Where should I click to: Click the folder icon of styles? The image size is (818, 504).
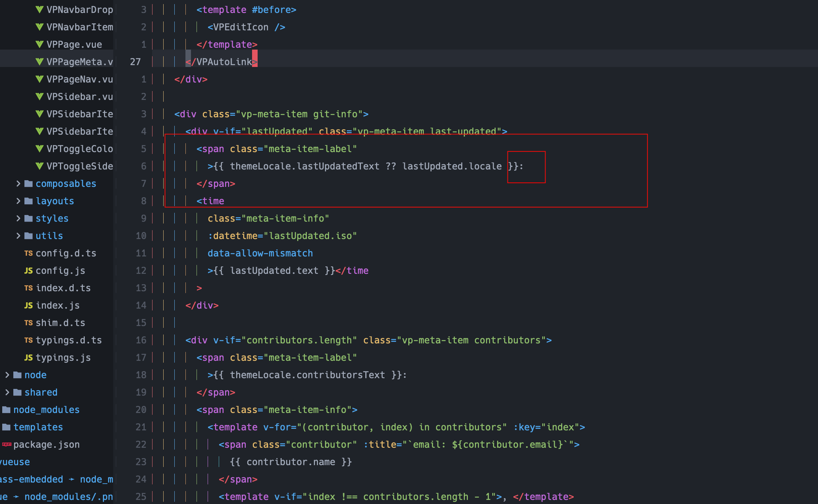[29, 218]
